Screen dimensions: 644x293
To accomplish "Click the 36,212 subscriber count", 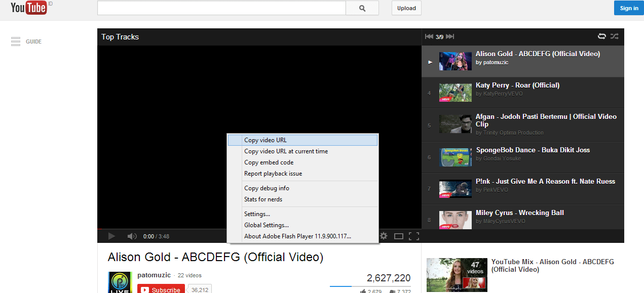I will click(x=200, y=290).
